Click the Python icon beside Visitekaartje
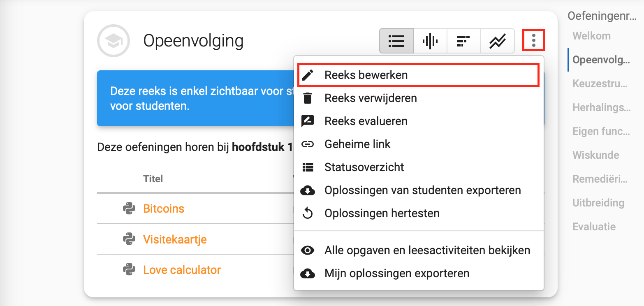This screenshot has height=306, width=644. tap(129, 239)
